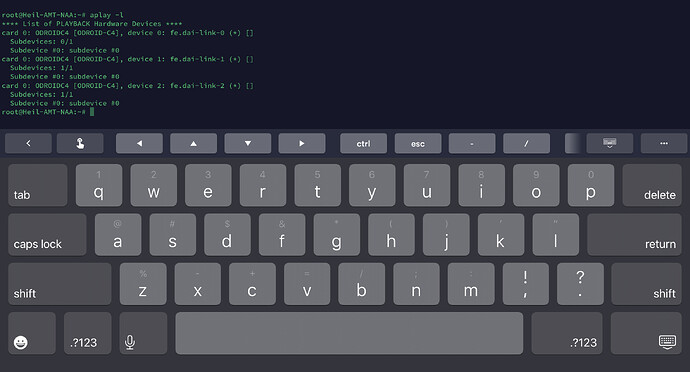The height and width of the screenshot is (372, 690).
Task: Toggle the caps lock key
Action: [x=47, y=235]
